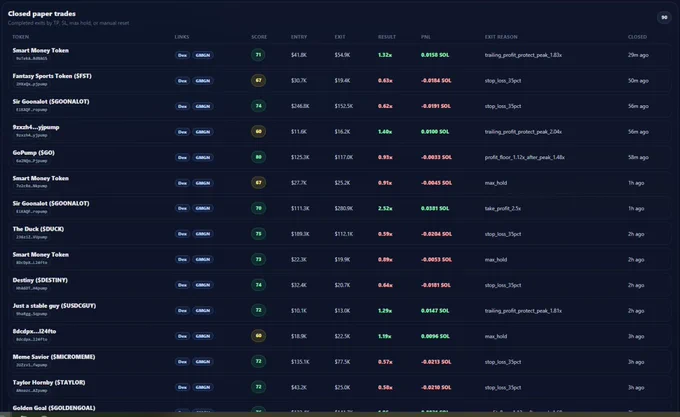Image resolution: width=680 pixels, height=417 pixels.
Task: Open GMGN for Sir Goonalot with 0.62x result
Action: [x=203, y=106]
